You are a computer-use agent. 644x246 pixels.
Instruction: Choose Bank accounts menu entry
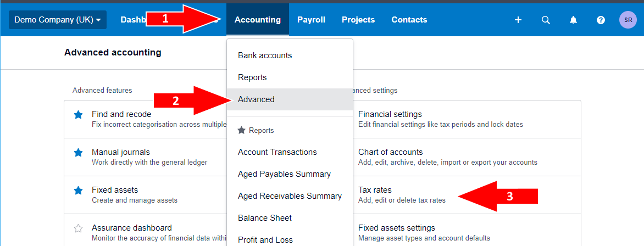pyautogui.click(x=265, y=55)
